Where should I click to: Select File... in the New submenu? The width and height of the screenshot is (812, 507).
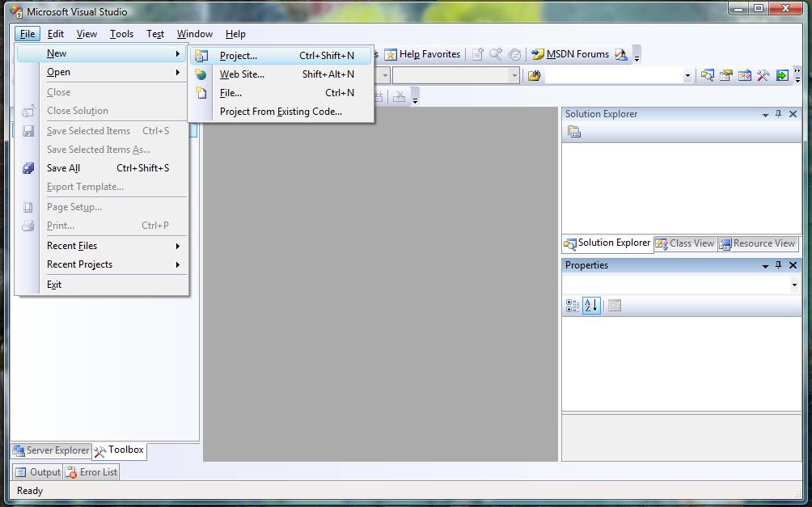point(281,93)
